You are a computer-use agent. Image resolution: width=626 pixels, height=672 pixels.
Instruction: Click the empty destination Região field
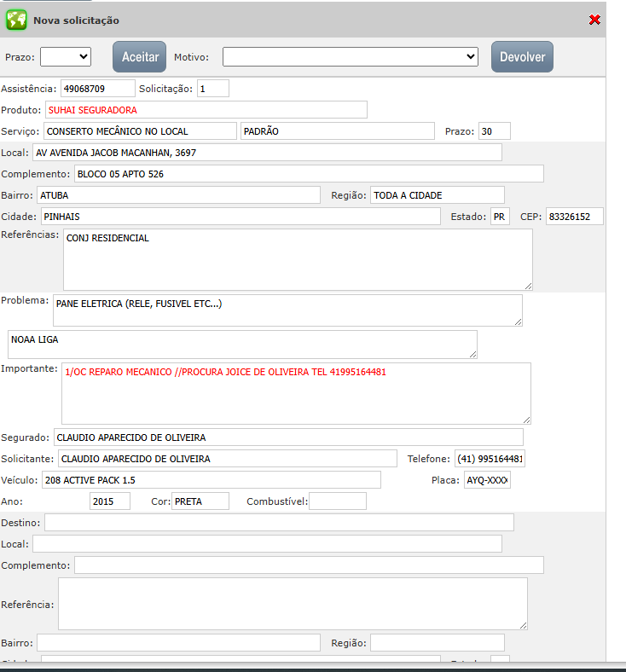[x=438, y=643]
